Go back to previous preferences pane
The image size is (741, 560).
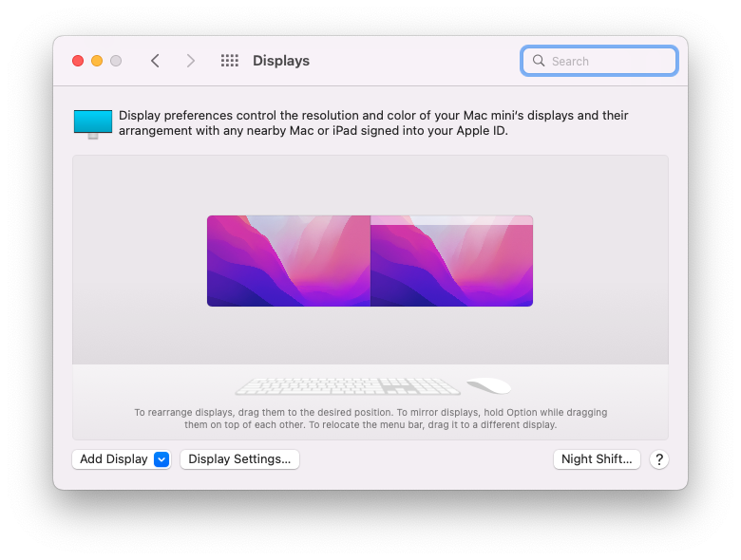point(155,61)
